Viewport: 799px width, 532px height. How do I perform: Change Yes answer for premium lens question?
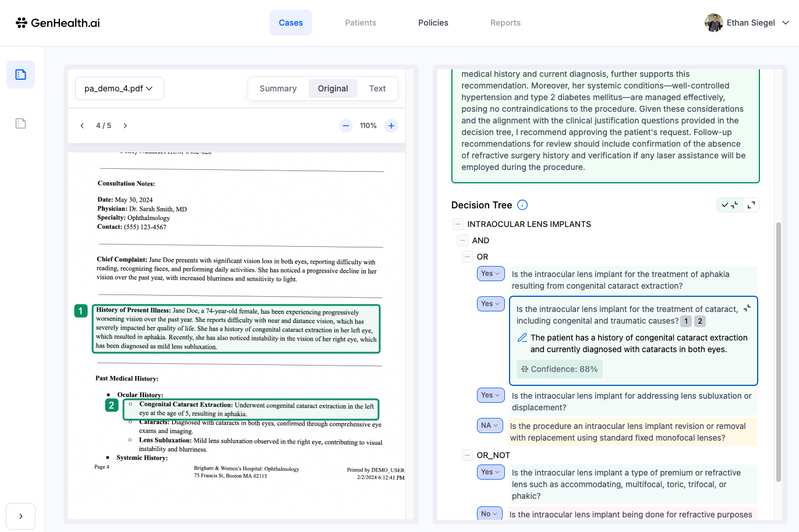490,472
